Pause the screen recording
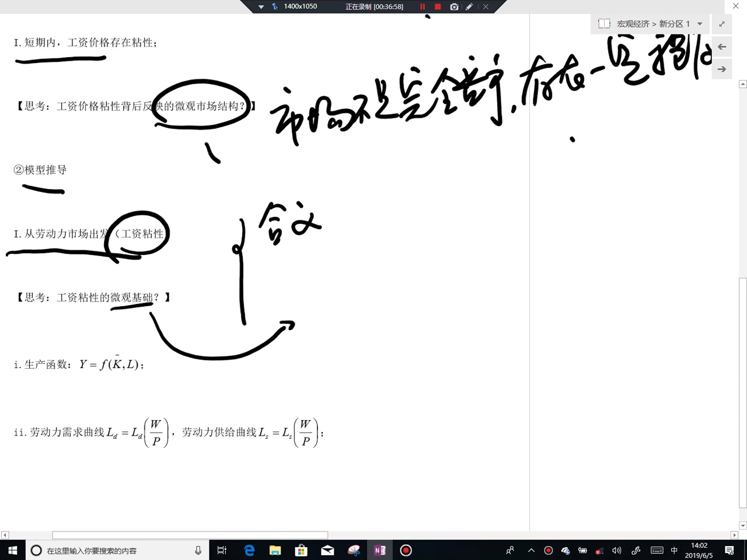The height and width of the screenshot is (560, 747). [x=422, y=6]
